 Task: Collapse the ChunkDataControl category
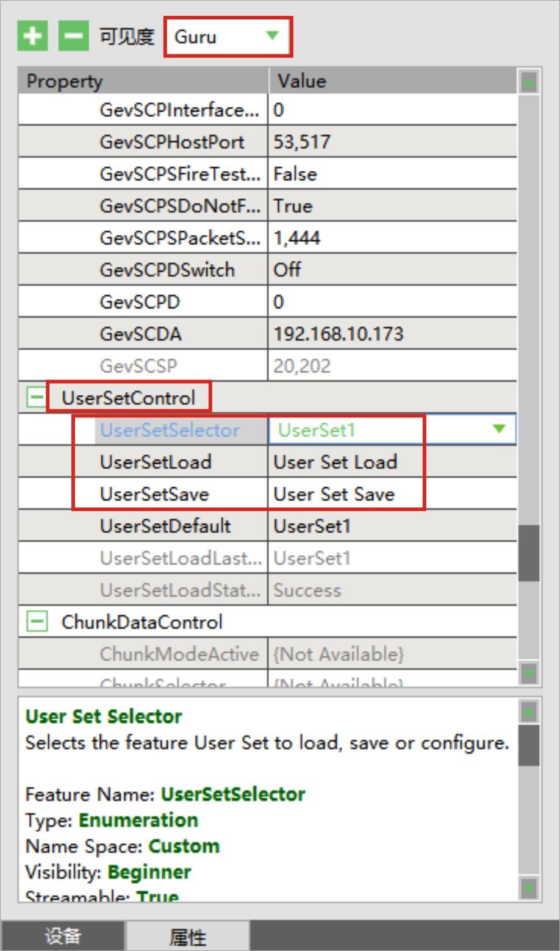pyautogui.click(x=37, y=622)
